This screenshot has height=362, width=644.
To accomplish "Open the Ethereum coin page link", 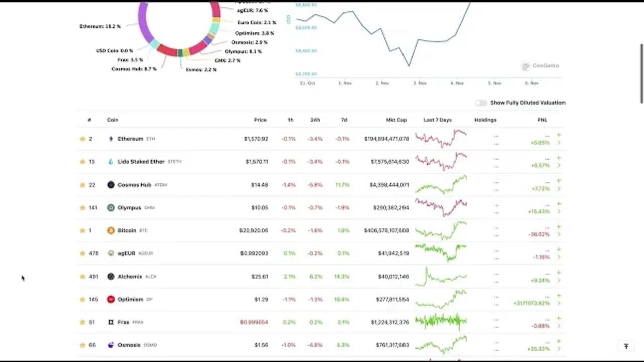I will pyautogui.click(x=130, y=139).
